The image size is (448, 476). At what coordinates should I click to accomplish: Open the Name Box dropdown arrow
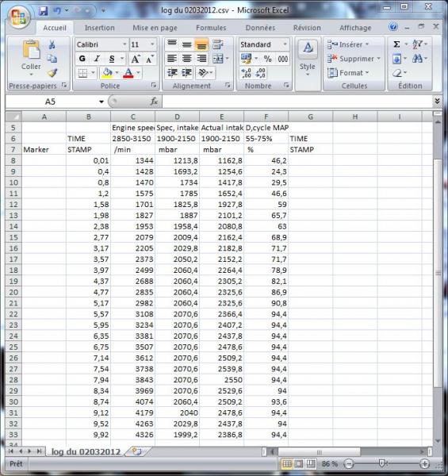tap(101, 102)
